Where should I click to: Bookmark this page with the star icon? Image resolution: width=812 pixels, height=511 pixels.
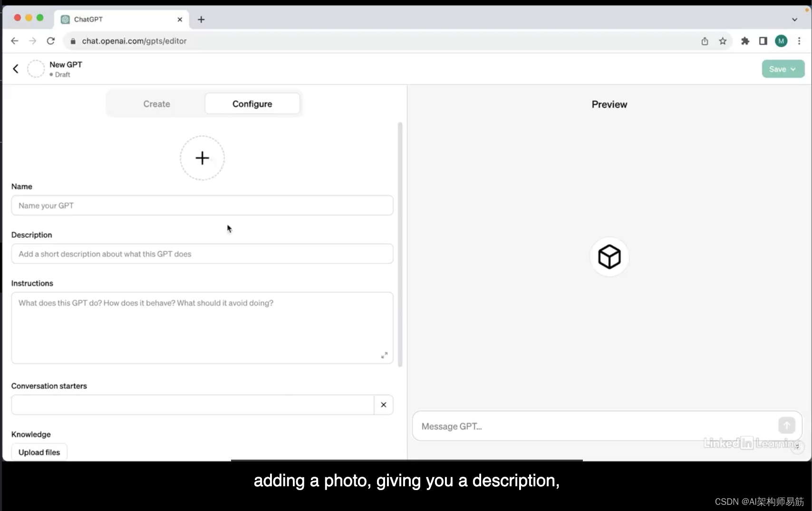[x=723, y=41]
